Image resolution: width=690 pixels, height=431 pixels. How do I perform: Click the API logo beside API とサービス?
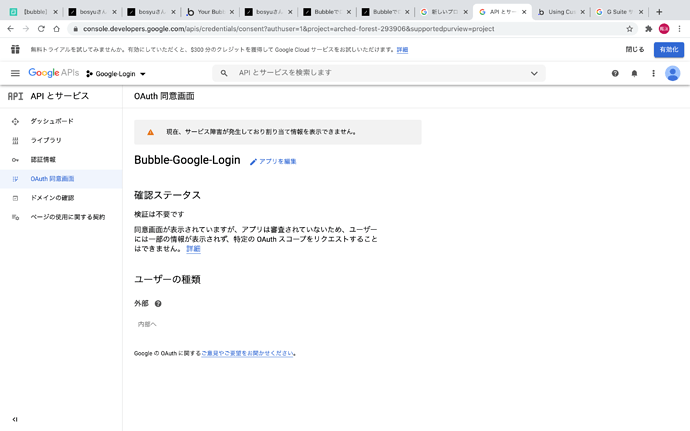tap(15, 96)
